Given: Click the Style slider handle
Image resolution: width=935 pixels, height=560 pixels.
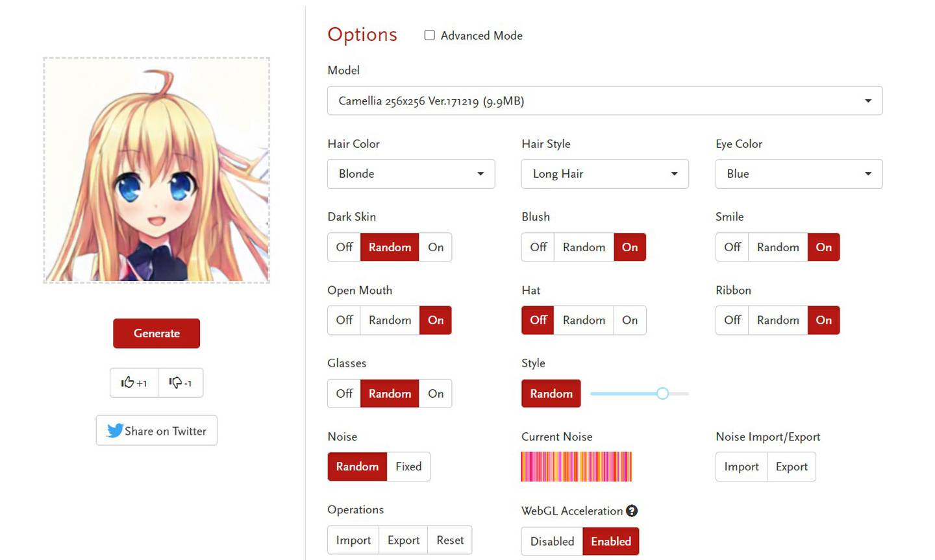Looking at the screenshot, I should point(662,393).
